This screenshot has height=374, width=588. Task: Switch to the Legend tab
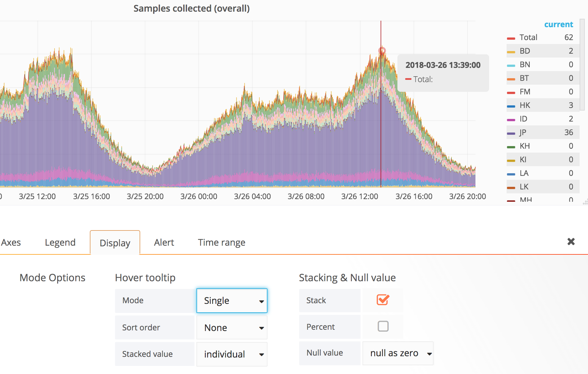click(60, 242)
